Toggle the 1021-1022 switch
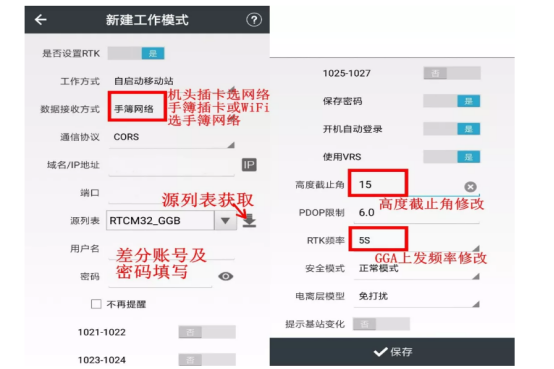Screen dimensions: 554x369 tap(207, 332)
